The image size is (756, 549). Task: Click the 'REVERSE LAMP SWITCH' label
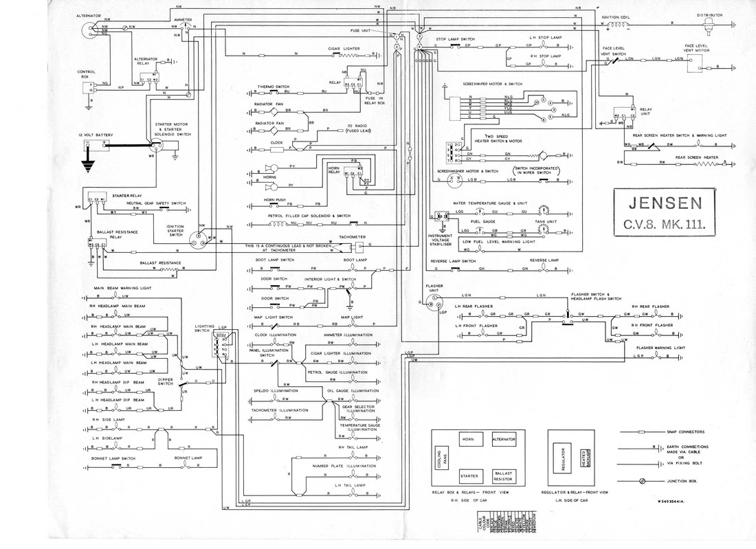(x=453, y=261)
